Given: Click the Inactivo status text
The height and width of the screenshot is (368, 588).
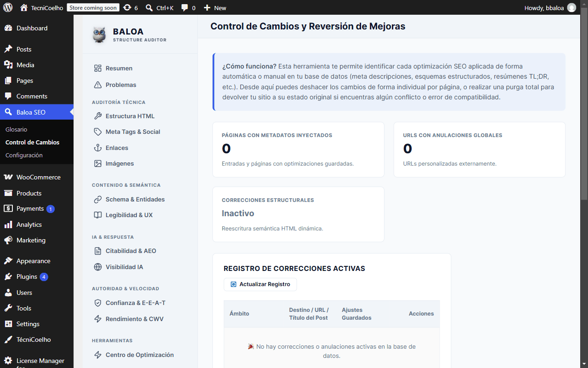Looking at the screenshot, I should (x=238, y=213).
